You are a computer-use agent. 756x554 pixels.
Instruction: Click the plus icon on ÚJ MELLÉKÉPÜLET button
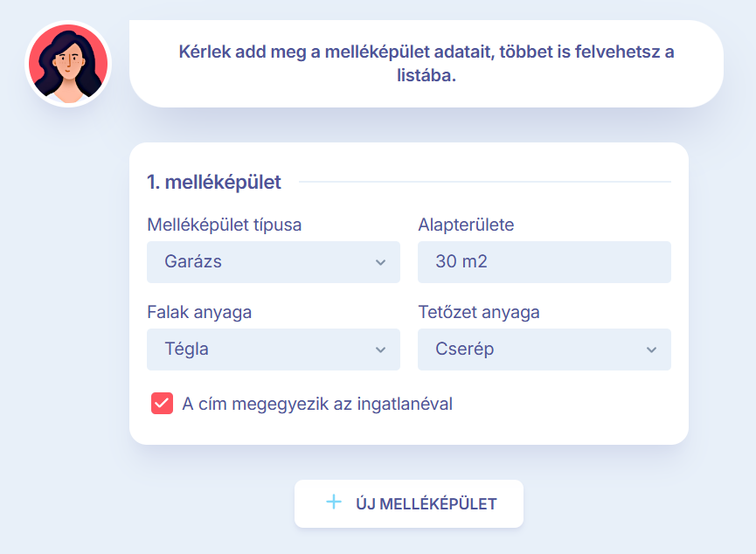[x=333, y=503]
